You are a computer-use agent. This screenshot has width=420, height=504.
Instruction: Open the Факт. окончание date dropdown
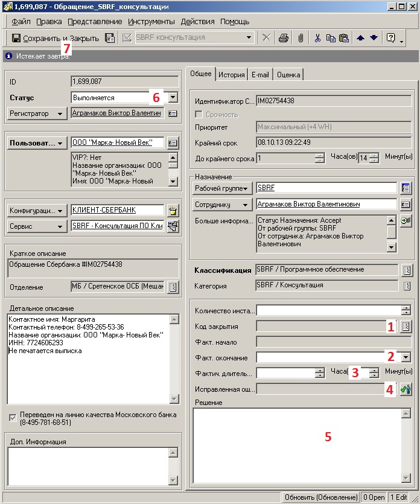406,357
